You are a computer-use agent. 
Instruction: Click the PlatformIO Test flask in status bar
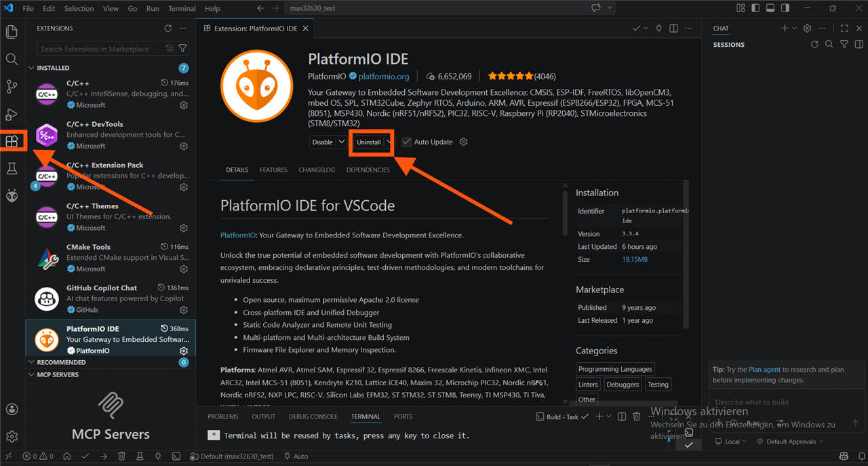[140, 457]
